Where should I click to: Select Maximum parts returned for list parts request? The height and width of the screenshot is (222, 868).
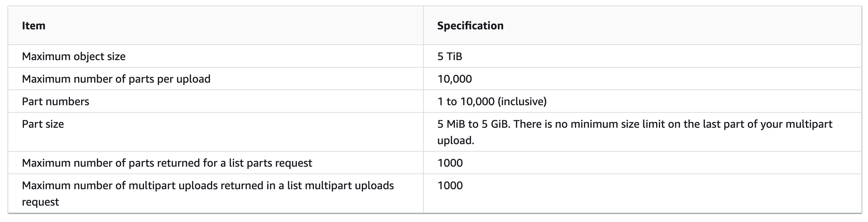167,163
